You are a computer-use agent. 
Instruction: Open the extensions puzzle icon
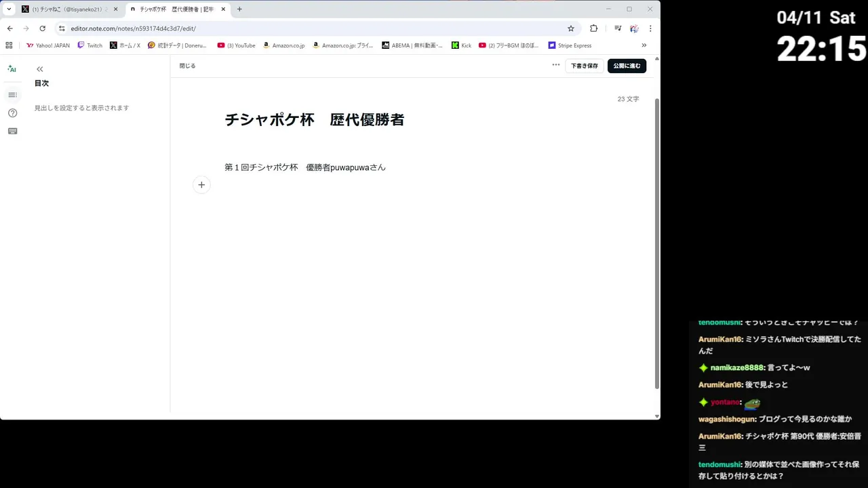(594, 28)
